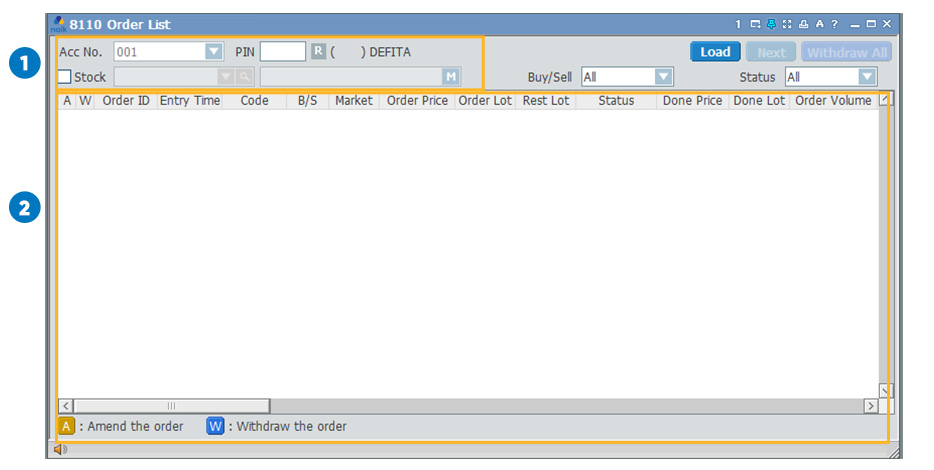Click the new window icon in title bar

755,24
